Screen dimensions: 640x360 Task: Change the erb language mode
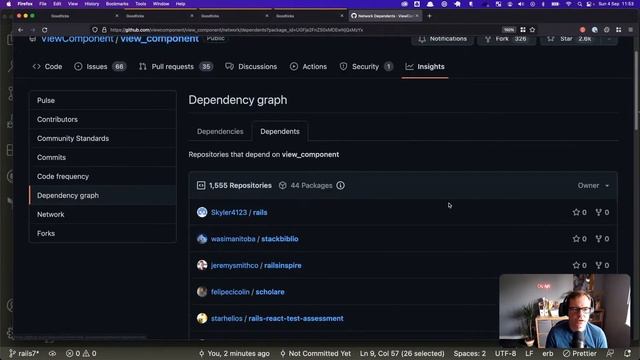tap(548, 353)
